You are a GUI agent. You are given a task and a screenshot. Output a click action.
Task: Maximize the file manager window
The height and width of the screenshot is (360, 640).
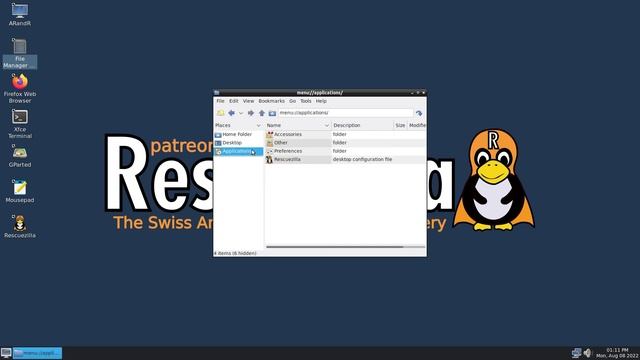(x=418, y=93)
